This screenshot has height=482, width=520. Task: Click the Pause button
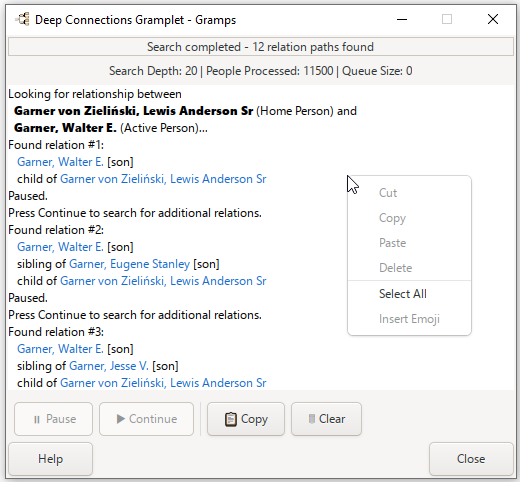click(x=53, y=419)
